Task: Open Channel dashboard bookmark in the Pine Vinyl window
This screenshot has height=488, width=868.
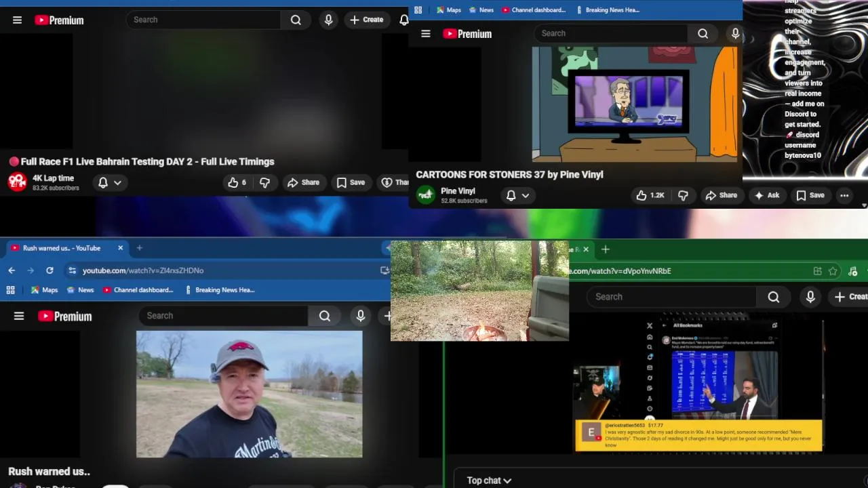Action: click(534, 10)
